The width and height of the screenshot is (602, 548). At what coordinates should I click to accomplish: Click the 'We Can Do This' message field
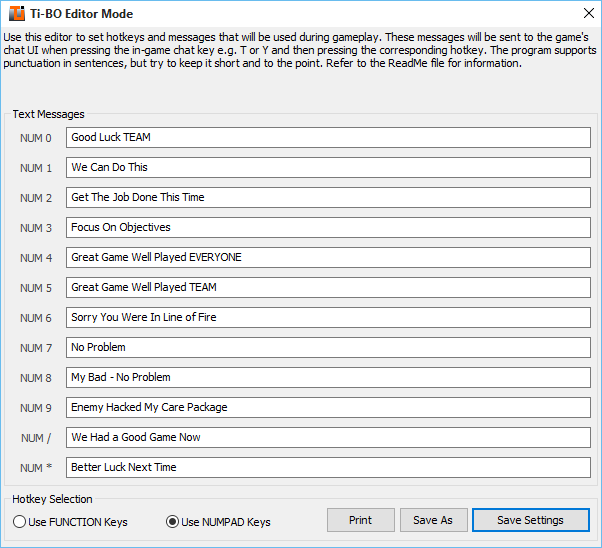[x=328, y=167]
